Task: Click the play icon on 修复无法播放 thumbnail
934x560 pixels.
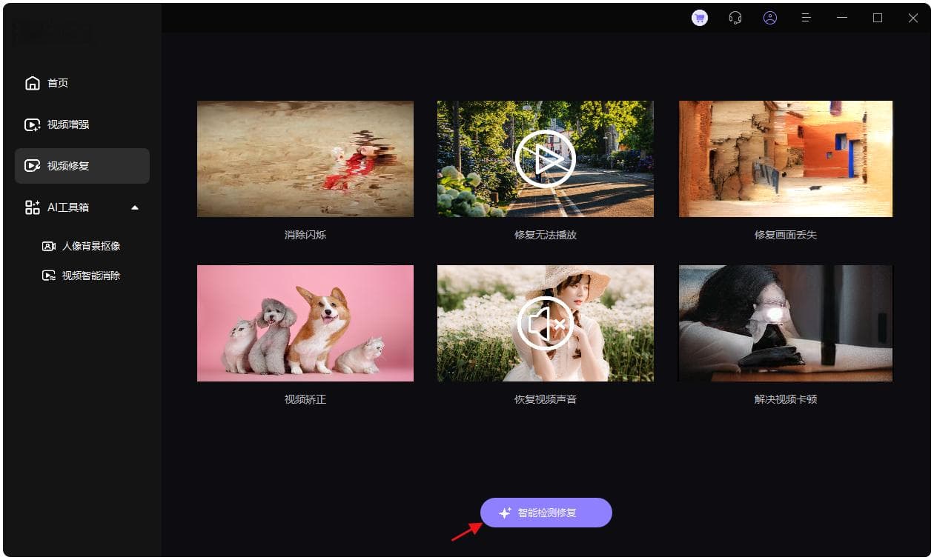Action: 545,159
